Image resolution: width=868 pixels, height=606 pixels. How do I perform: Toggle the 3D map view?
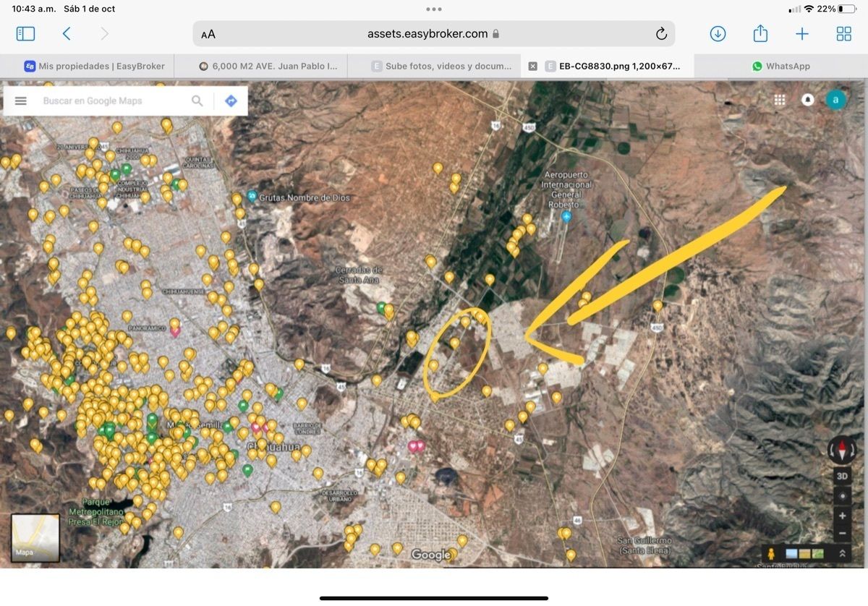click(842, 476)
